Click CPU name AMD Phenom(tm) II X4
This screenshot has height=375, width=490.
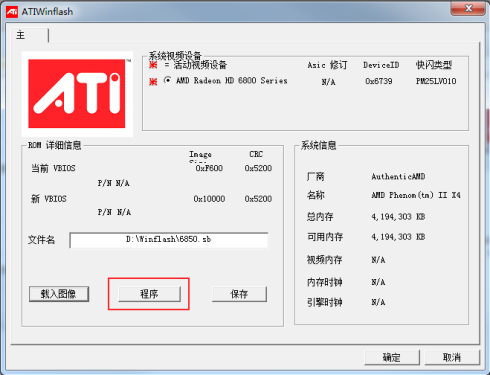coord(416,195)
